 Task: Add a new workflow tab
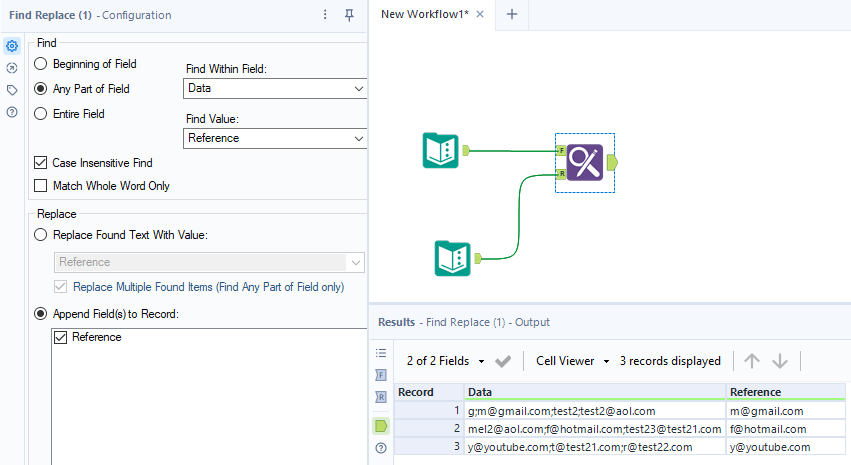click(x=512, y=14)
